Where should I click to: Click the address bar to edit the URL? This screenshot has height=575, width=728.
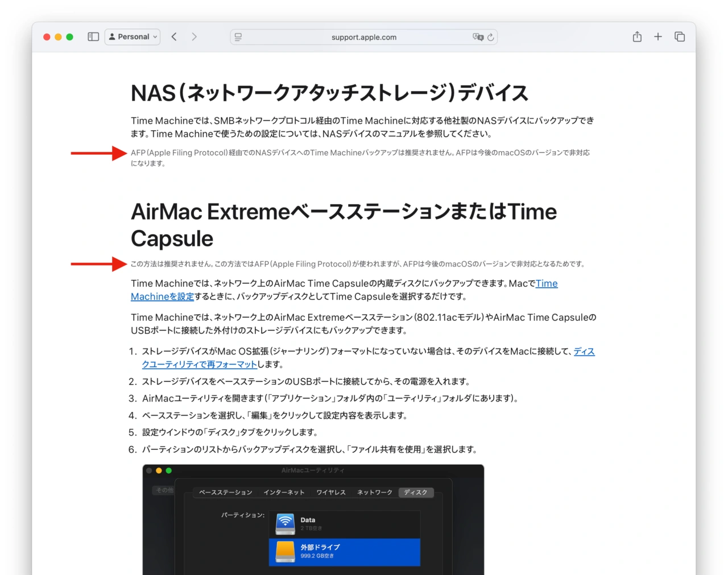click(x=363, y=36)
